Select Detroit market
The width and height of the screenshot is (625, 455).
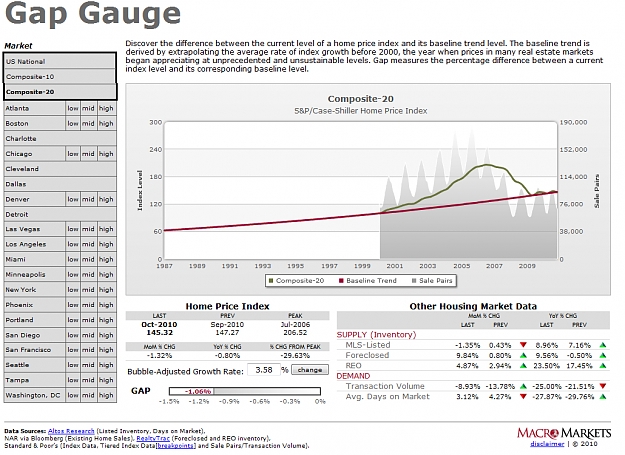[x=60, y=214]
